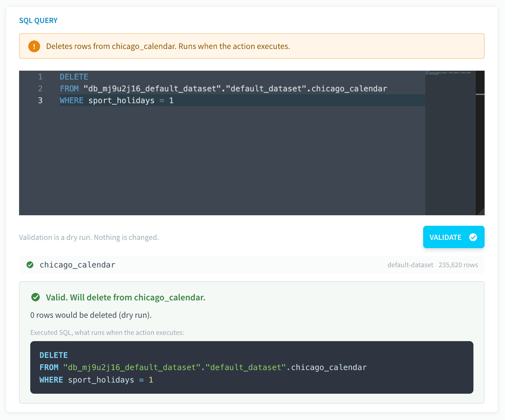Click the 'Valid. Will delete from chicago_calendar.' message
Image resolution: width=505 pixels, height=420 pixels.
coord(126,297)
